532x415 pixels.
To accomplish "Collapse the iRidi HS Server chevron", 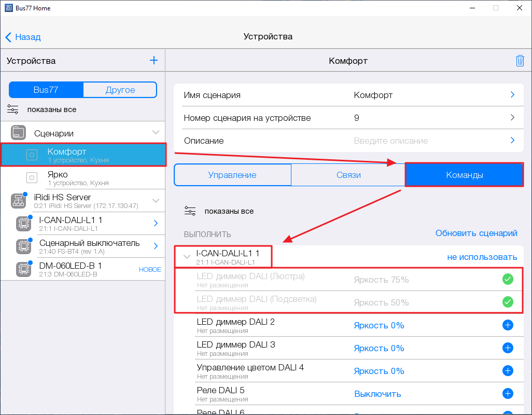I will 156,200.
